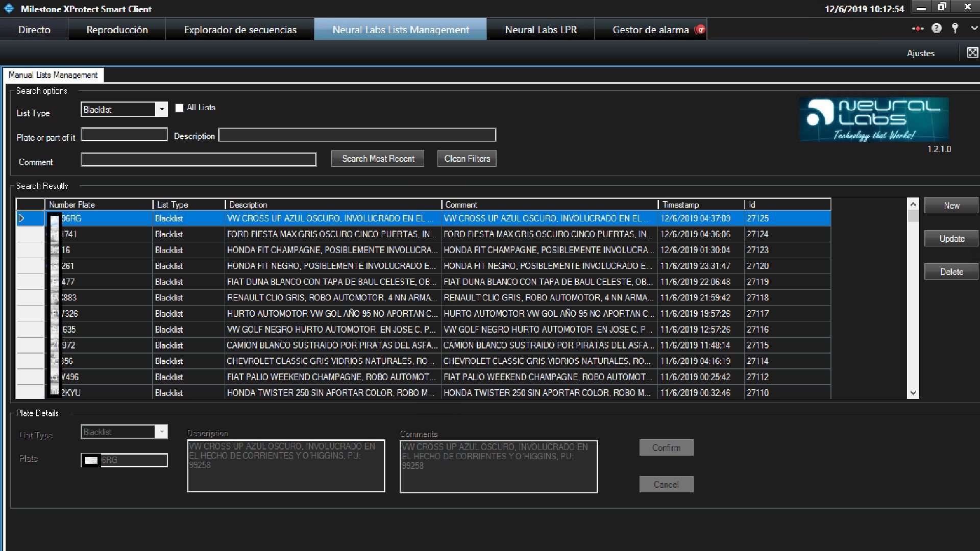The image size is (980, 551).
Task: Select the FIAT PALIO WEEKEND description cell
Action: pos(333,377)
